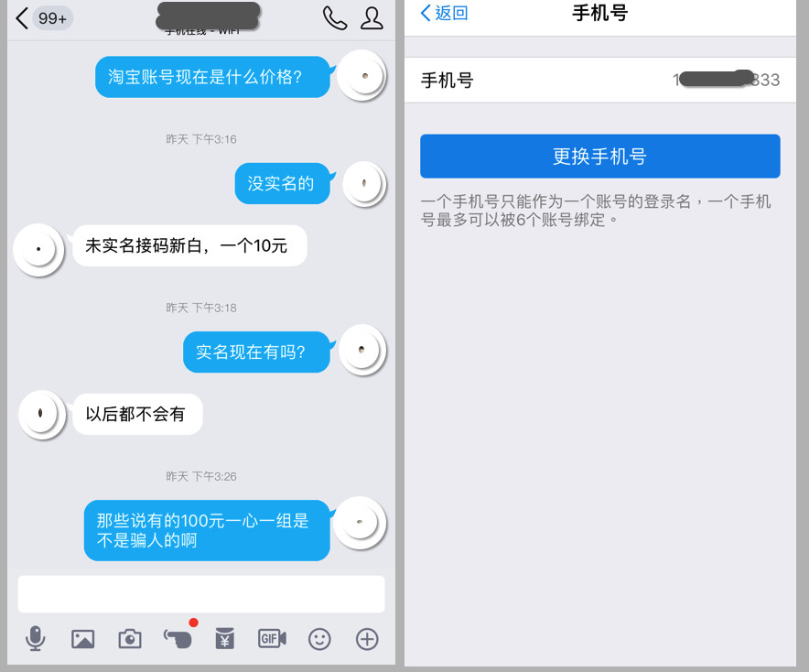Viewport: 809px width, 672px height.
Task: Tap the 返回 back link
Action: [x=444, y=13]
